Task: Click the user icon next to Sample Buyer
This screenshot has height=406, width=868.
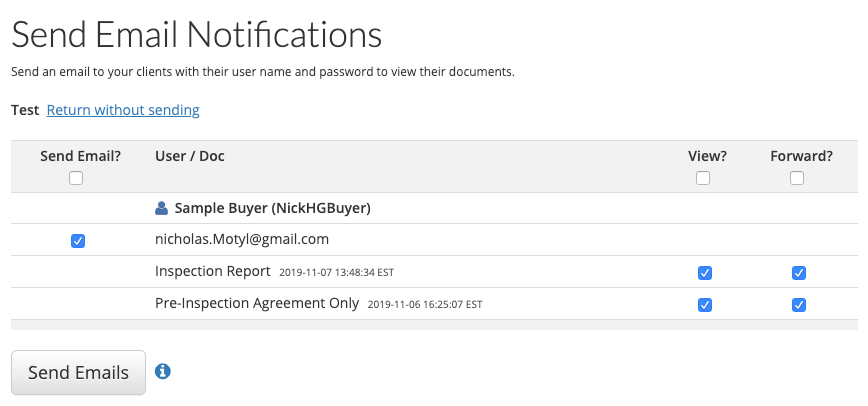Action: [162, 208]
